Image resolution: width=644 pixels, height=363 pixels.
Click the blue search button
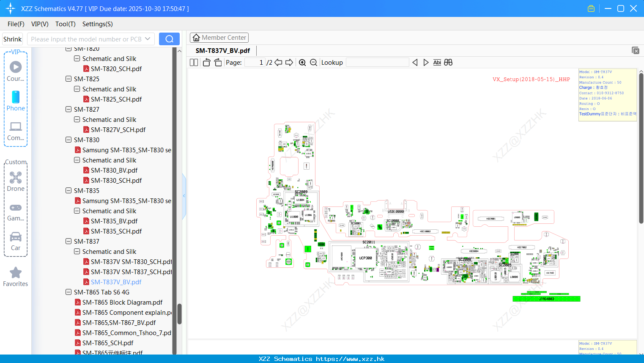click(x=169, y=39)
